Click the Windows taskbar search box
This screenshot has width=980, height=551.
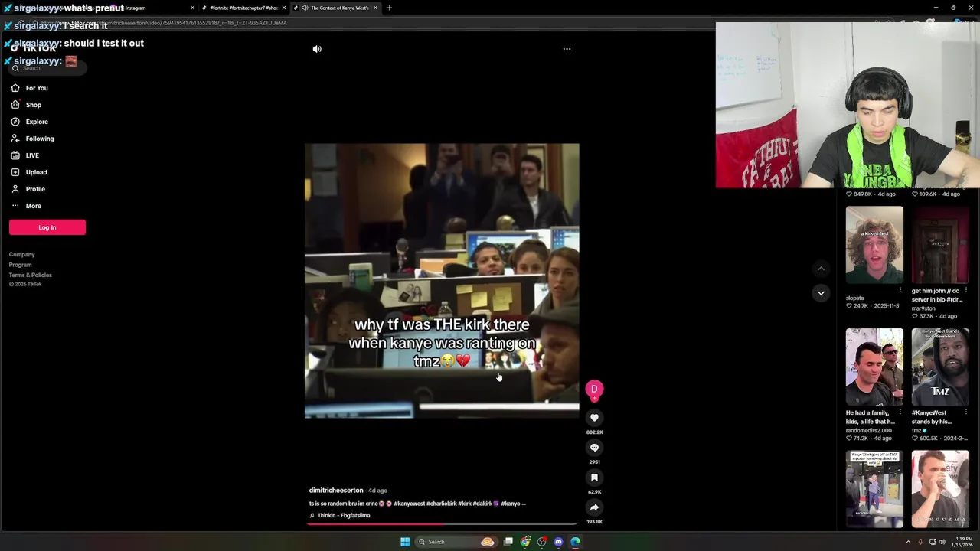click(456, 542)
